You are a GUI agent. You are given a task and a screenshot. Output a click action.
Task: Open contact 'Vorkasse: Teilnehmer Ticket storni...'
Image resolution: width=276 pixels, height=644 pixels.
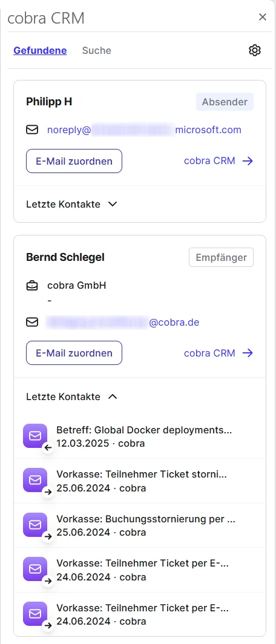(x=140, y=481)
